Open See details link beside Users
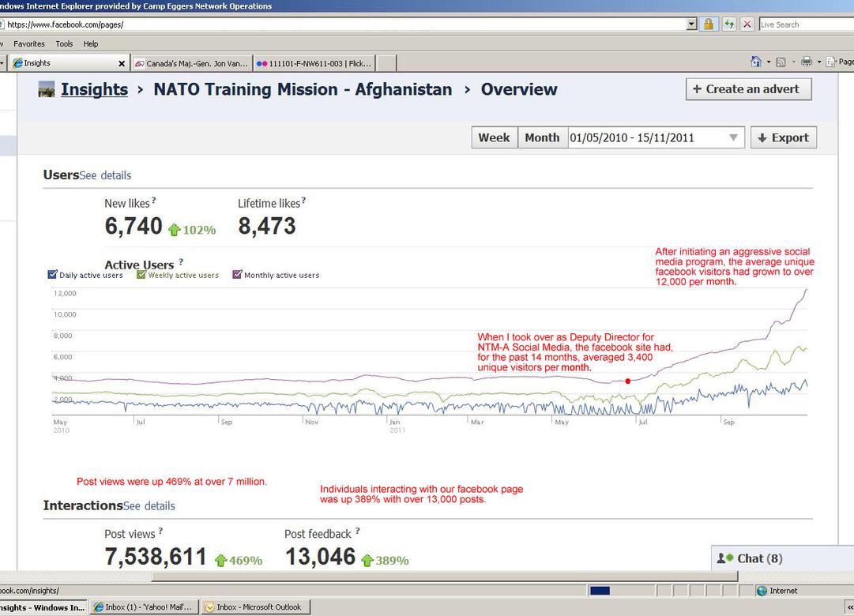The width and height of the screenshot is (854, 616). point(105,175)
